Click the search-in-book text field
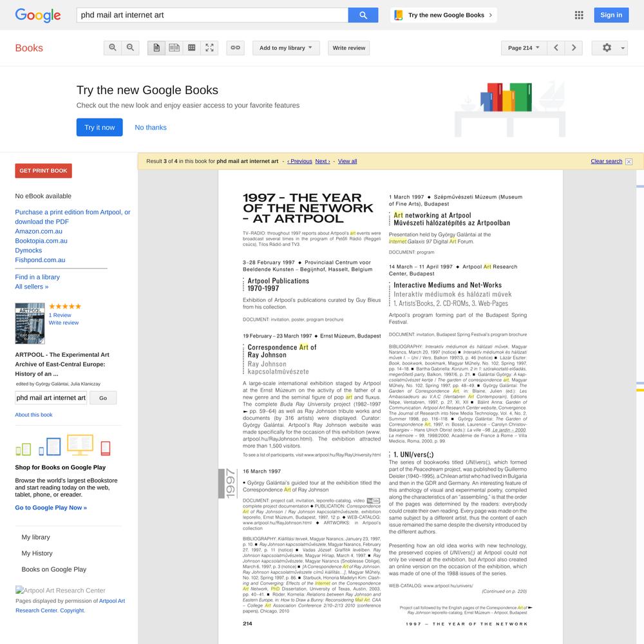The image size is (644, 644). 51,397
